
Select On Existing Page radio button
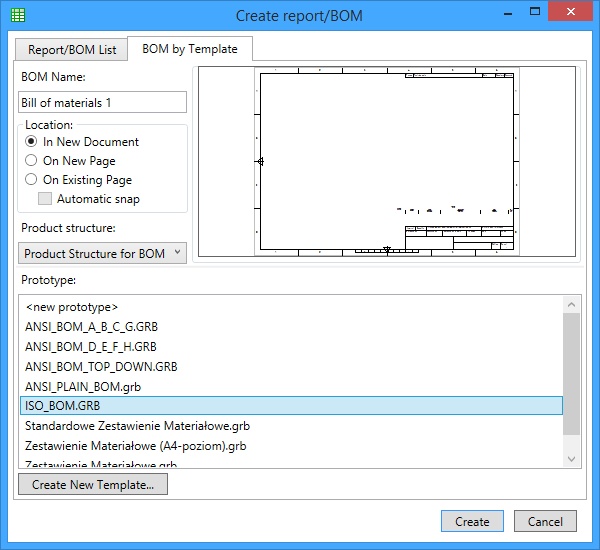[x=31, y=180]
